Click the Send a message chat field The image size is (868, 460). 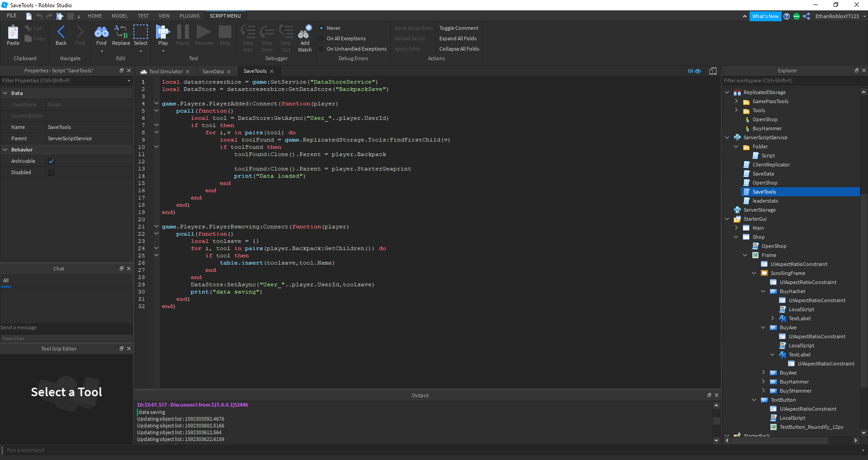coord(66,327)
